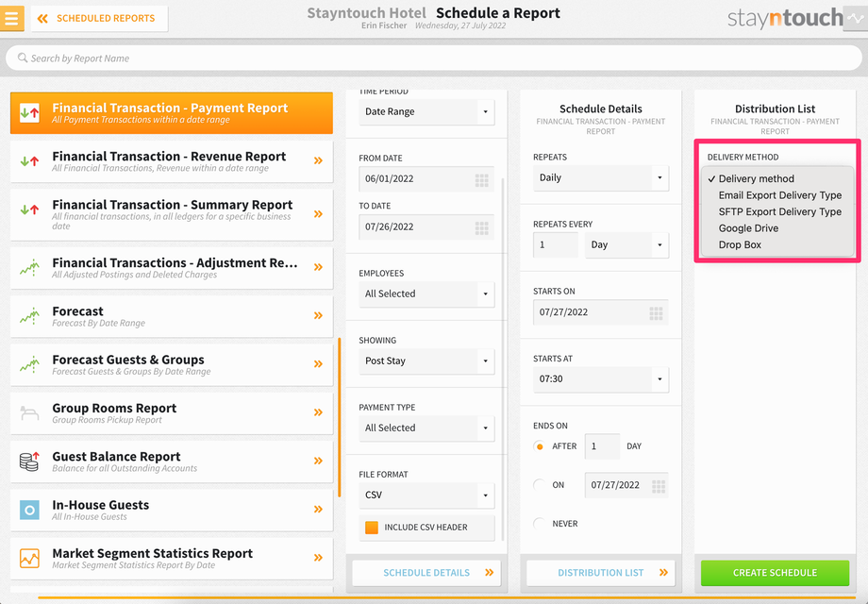
Task: Click the From Date 06/01/2022 field
Action: 426,178
